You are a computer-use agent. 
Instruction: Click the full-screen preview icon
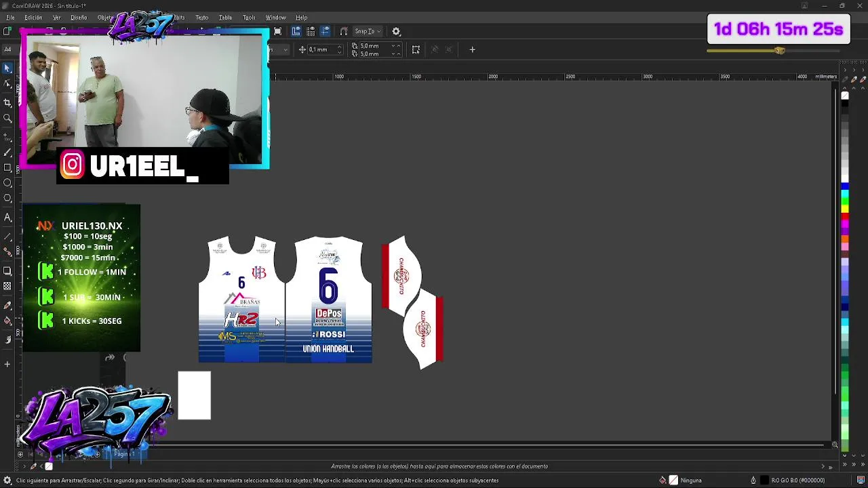click(x=277, y=31)
